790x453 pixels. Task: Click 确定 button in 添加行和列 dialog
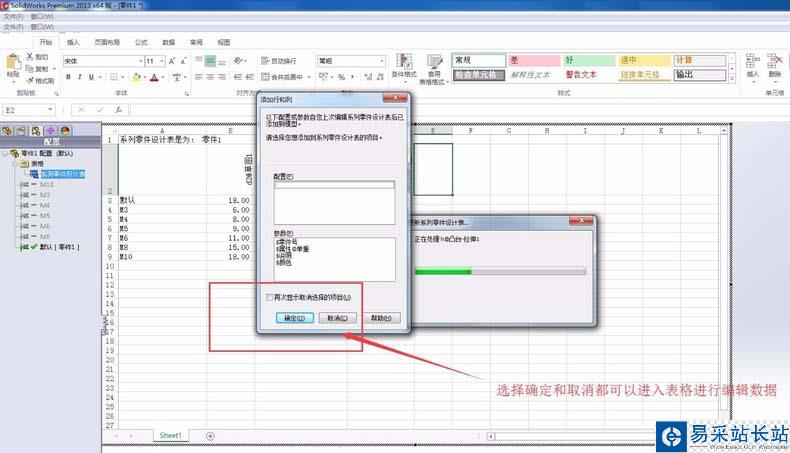click(295, 318)
